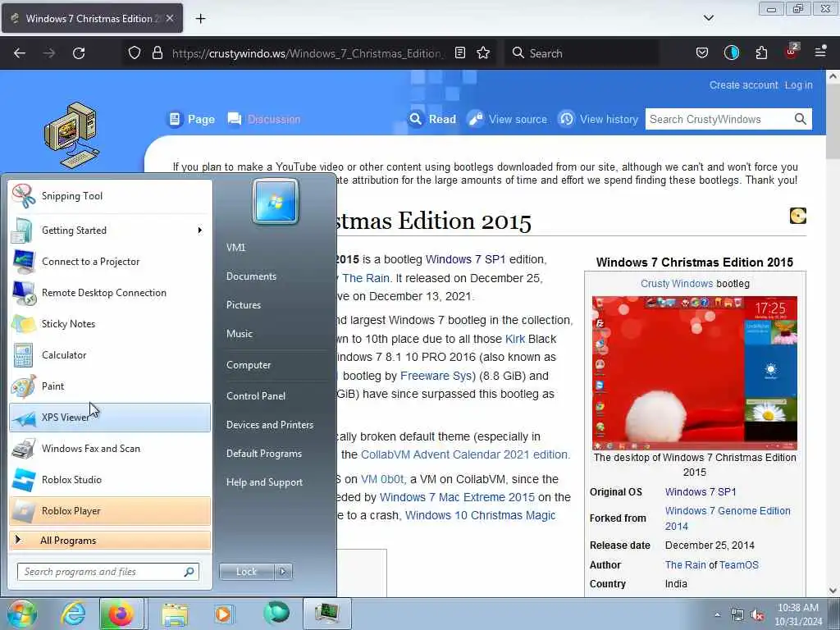Screen dimensions: 840x630
Task: Open Computer from Start menu
Action: click(x=249, y=365)
